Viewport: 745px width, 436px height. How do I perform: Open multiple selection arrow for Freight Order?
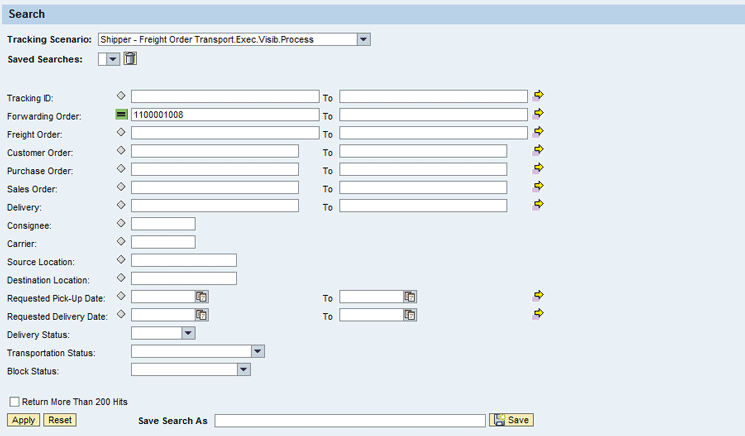(x=538, y=132)
